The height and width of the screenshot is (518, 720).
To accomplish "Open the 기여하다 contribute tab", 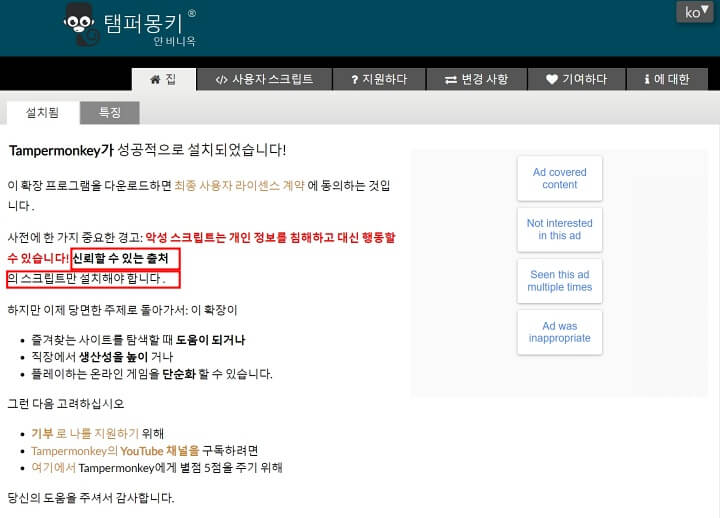I will [x=577, y=79].
